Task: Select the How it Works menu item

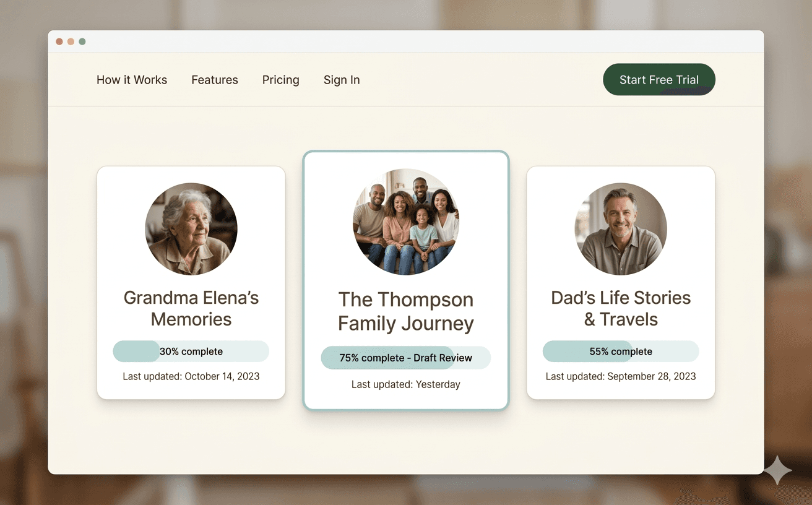Action: (x=131, y=80)
